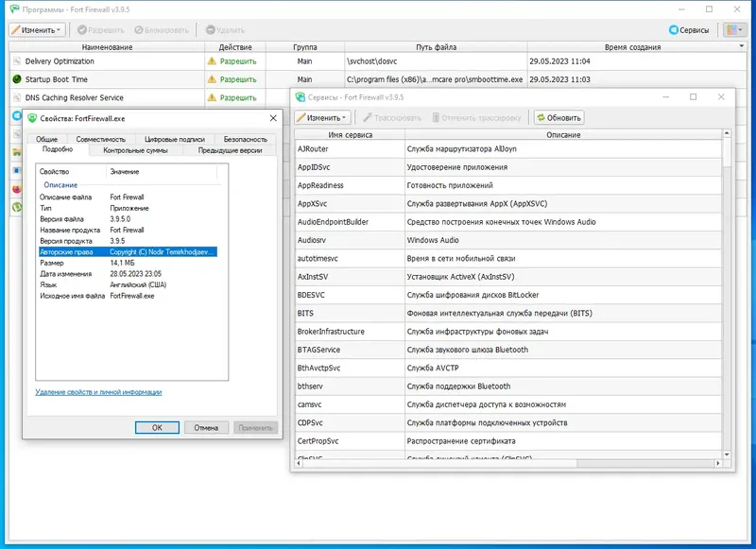The height and width of the screenshot is (549, 756).
Task: Select the BITS service row
Action: 508,314
